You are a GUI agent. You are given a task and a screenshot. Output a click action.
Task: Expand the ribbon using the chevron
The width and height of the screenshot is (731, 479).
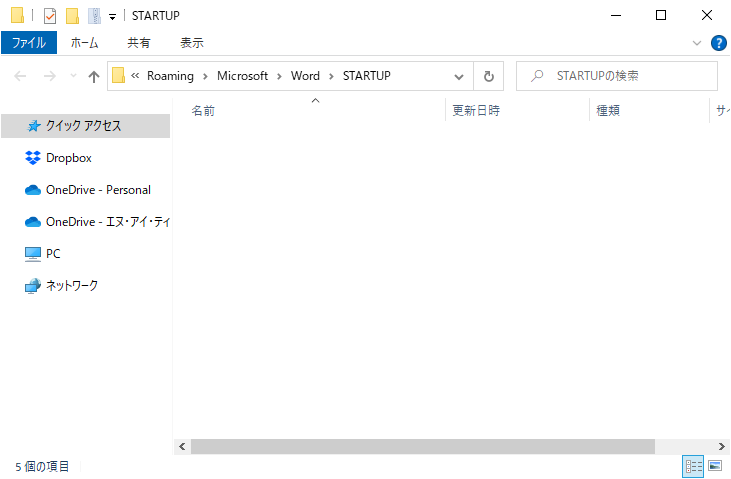tap(697, 43)
